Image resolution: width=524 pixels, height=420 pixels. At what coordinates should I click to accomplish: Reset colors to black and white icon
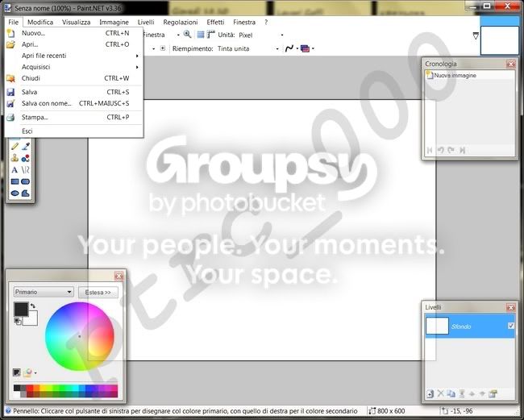pyautogui.click(x=18, y=321)
